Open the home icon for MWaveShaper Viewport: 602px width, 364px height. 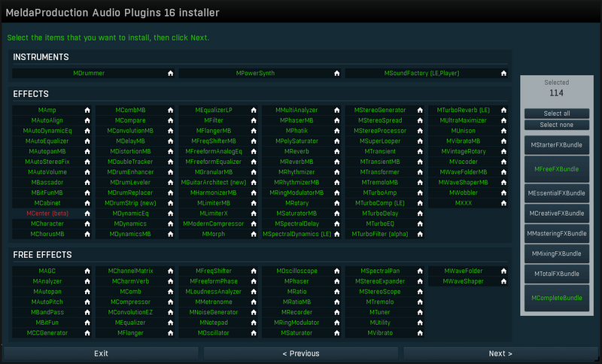pyautogui.click(x=503, y=281)
